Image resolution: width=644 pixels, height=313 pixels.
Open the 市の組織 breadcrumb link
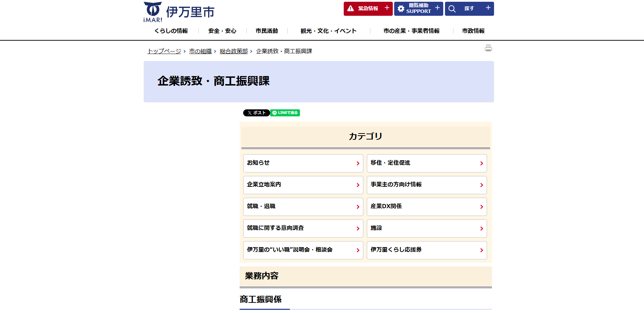[200, 51]
